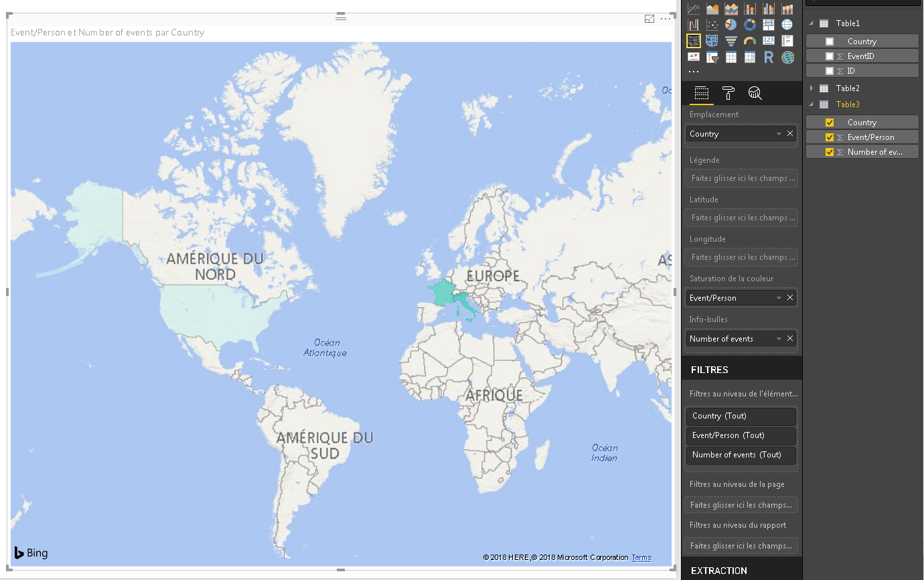Tick the ID field checkbox in Table1
The height and width of the screenshot is (580, 924).
(x=830, y=71)
